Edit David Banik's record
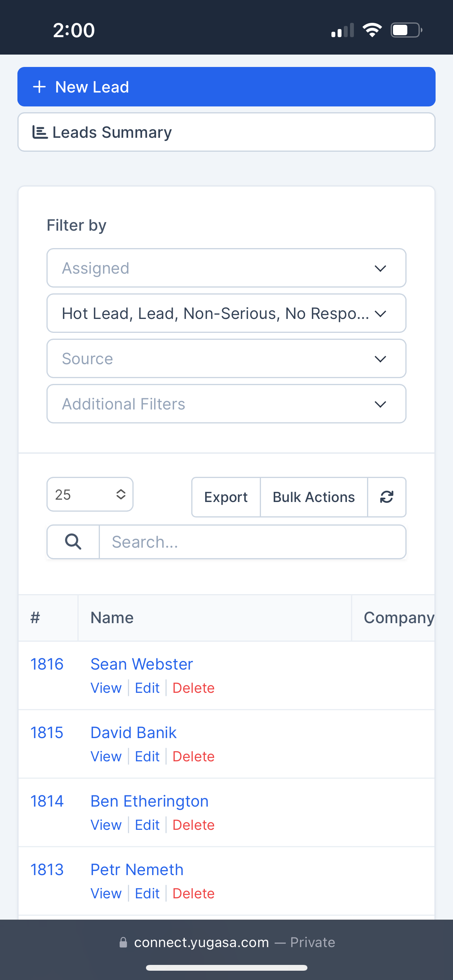 coord(147,756)
